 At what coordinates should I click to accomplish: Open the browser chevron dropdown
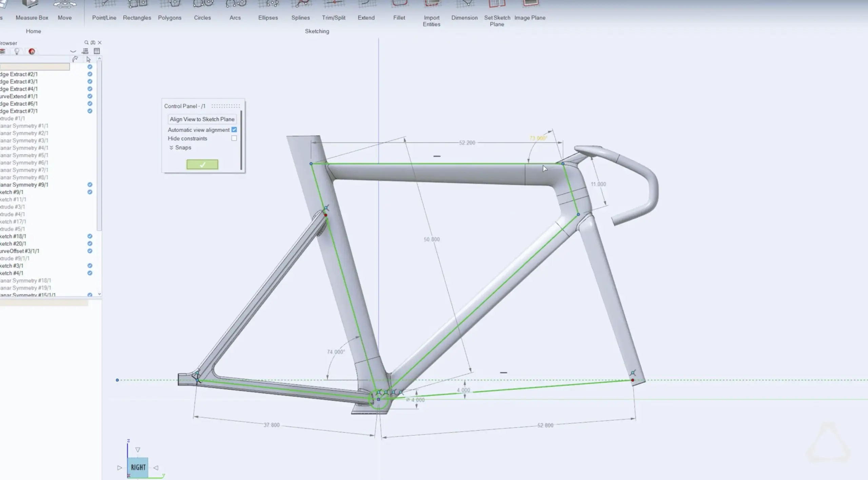coord(73,51)
